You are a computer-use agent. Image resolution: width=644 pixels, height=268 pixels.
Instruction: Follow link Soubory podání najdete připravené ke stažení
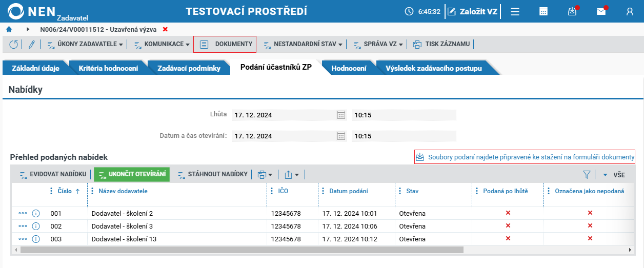pyautogui.click(x=525, y=157)
